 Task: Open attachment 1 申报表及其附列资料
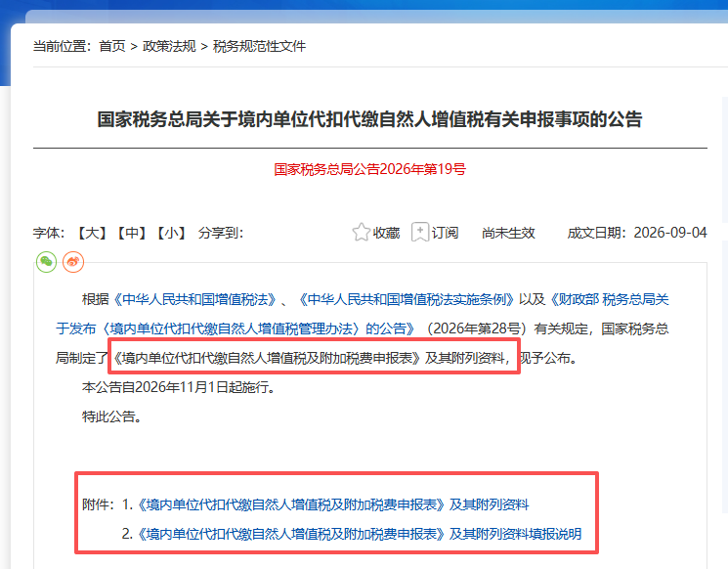click(x=333, y=504)
